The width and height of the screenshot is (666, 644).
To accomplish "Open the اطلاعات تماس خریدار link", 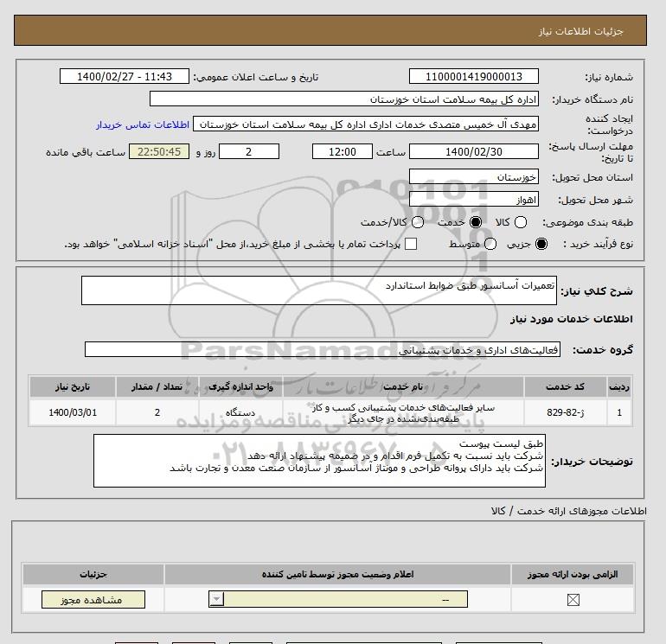I will point(143,124).
